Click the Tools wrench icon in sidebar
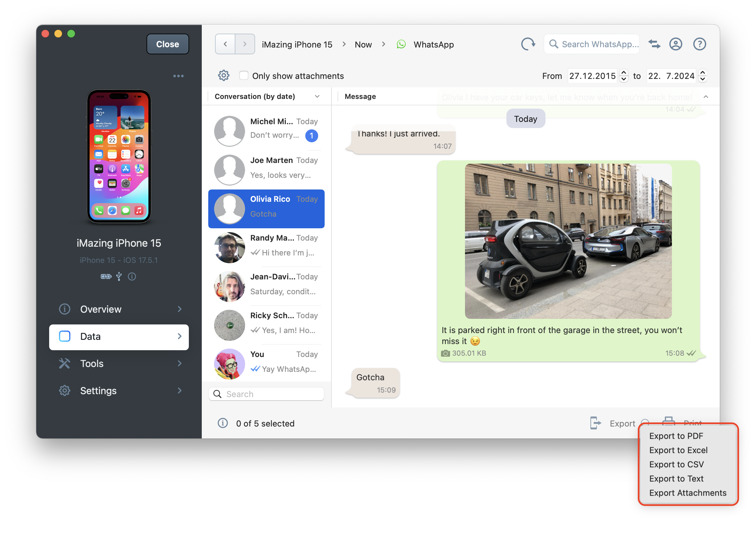The height and width of the screenshot is (551, 756). coord(64,363)
